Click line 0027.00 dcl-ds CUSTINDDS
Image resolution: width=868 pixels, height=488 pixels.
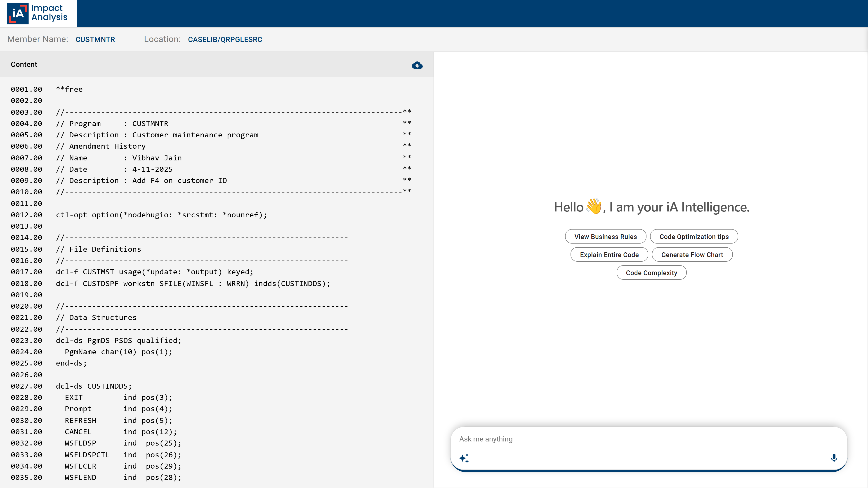pyautogui.click(x=94, y=386)
